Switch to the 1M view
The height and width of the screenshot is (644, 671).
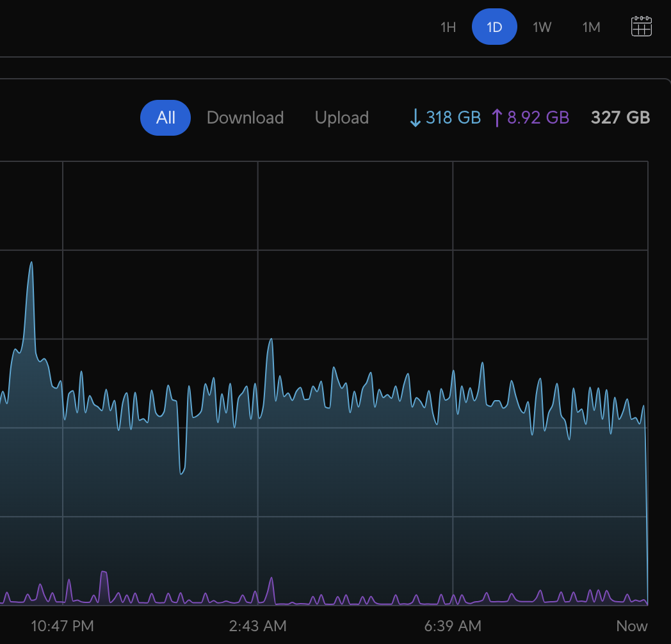point(591,27)
